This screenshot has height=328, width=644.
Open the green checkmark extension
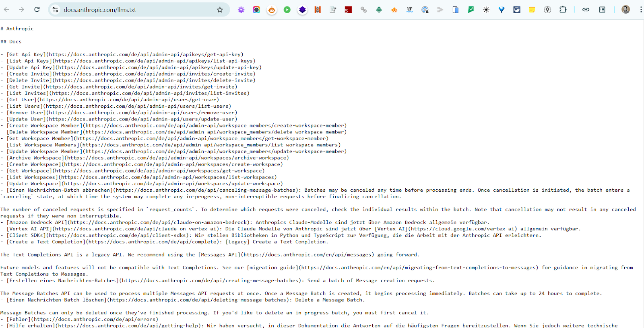[471, 10]
